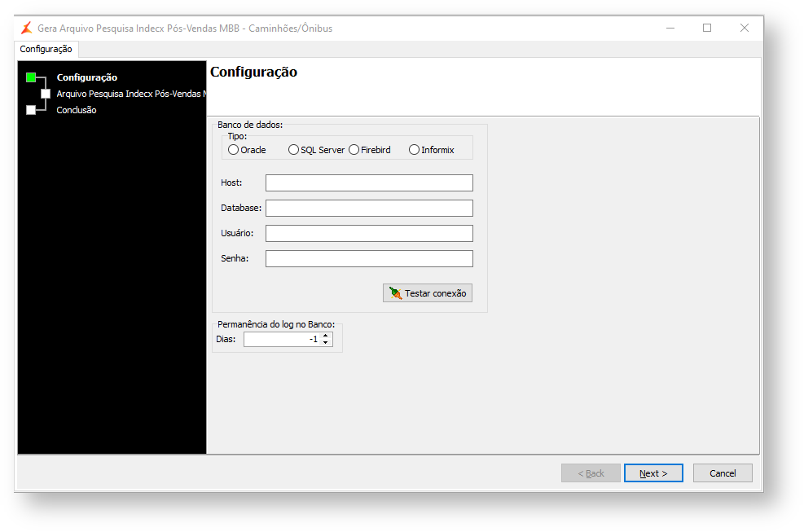Click the Banco de dados group label
The width and height of the screenshot is (804, 532).
coord(250,125)
